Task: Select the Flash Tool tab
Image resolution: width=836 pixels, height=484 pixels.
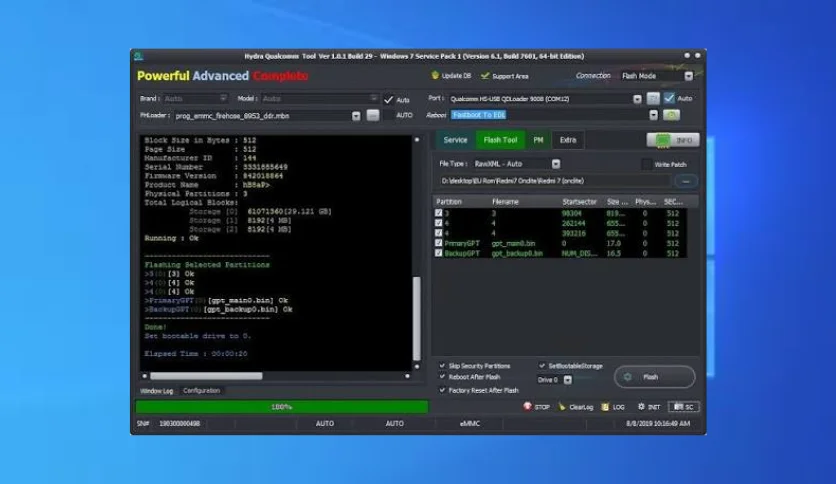Action: [500, 140]
